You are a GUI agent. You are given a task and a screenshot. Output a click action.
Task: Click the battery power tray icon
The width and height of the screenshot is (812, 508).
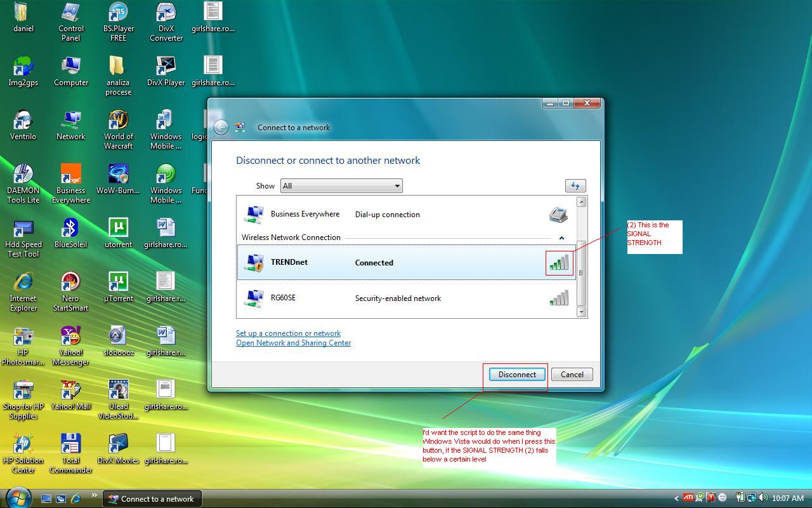[740, 498]
